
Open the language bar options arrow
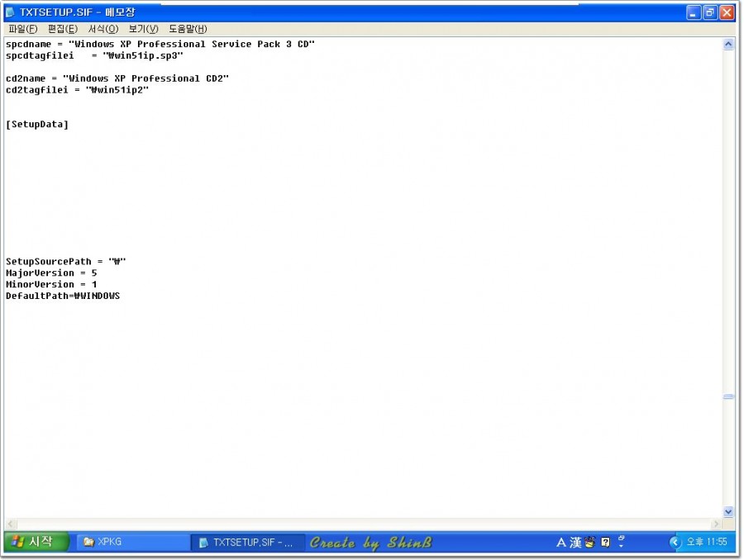tap(621, 546)
